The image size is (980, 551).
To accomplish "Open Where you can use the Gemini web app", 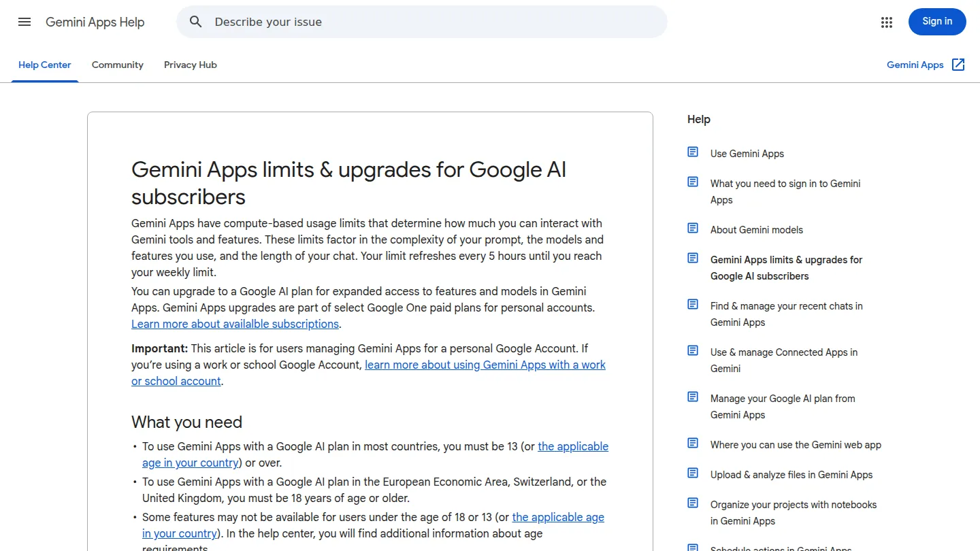I will tap(796, 445).
